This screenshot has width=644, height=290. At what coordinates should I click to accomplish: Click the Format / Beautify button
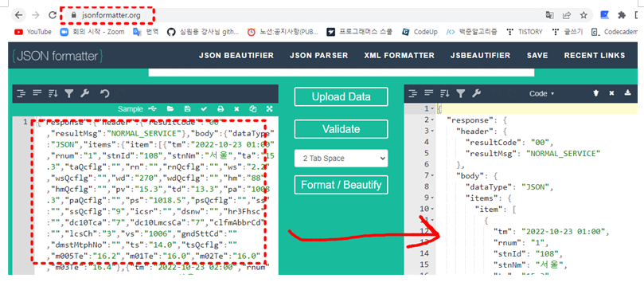(342, 185)
